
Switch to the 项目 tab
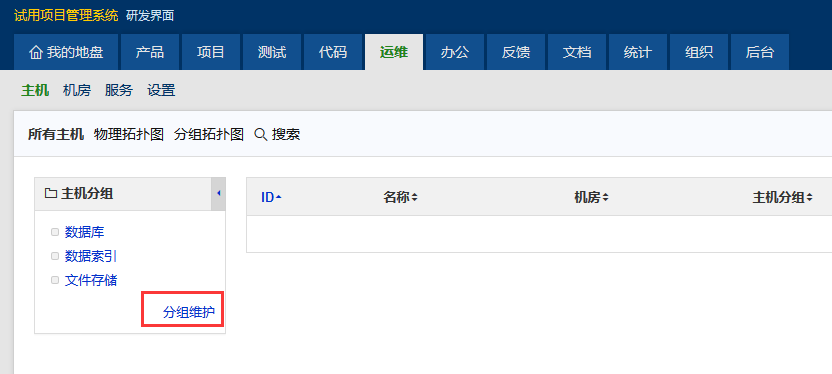coord(211,52)
